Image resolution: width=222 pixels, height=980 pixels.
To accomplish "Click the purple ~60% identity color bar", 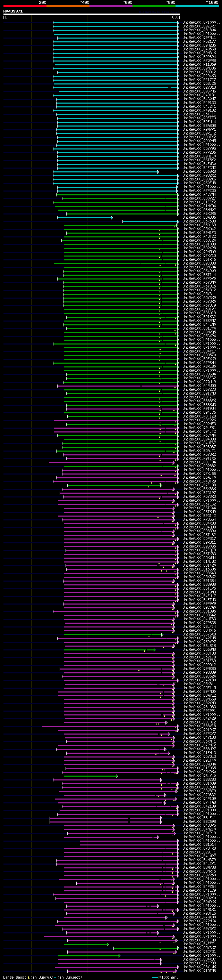I will 111,6.
